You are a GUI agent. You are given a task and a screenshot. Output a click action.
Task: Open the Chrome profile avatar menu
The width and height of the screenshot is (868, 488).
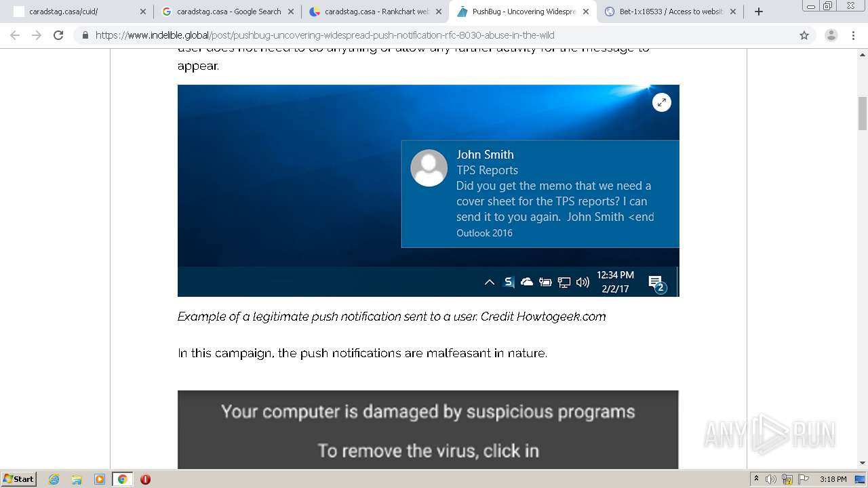point(831,35)
